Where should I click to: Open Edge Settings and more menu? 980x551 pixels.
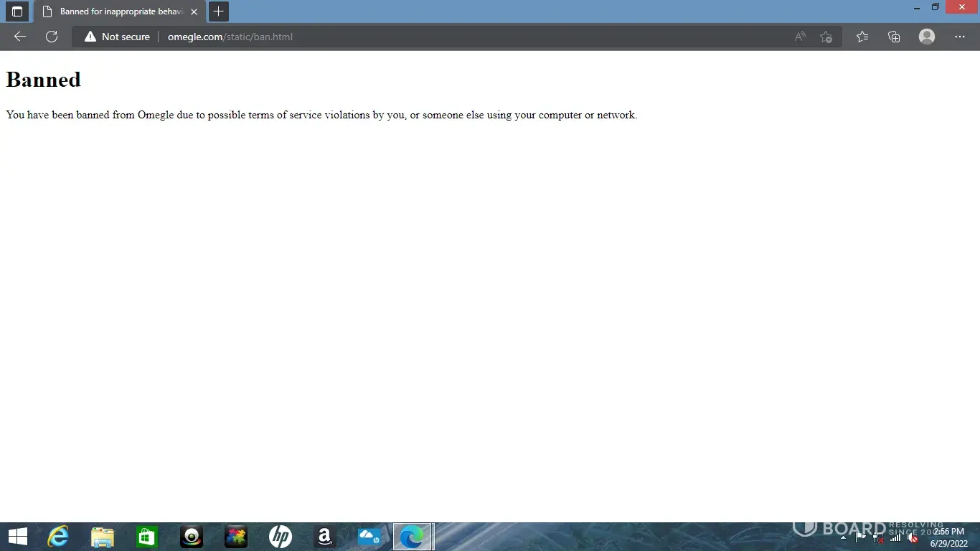(x=960, y=37)
